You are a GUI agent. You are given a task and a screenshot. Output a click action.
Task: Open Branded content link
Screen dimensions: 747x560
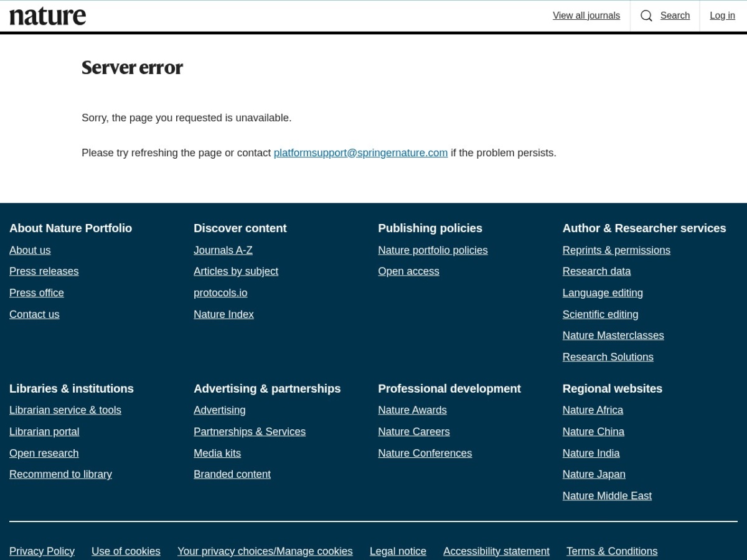232,474
